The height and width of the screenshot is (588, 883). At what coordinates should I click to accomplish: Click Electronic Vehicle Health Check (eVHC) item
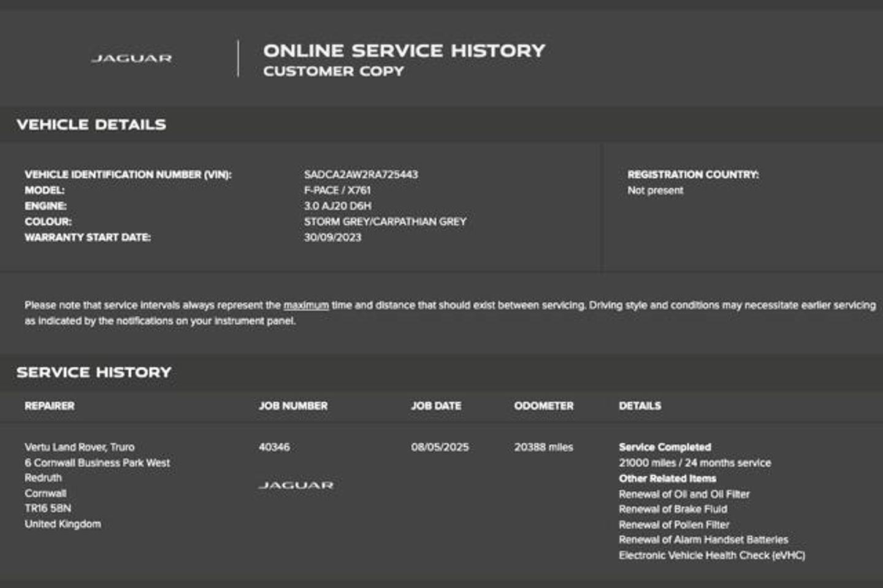pos(711,556)
